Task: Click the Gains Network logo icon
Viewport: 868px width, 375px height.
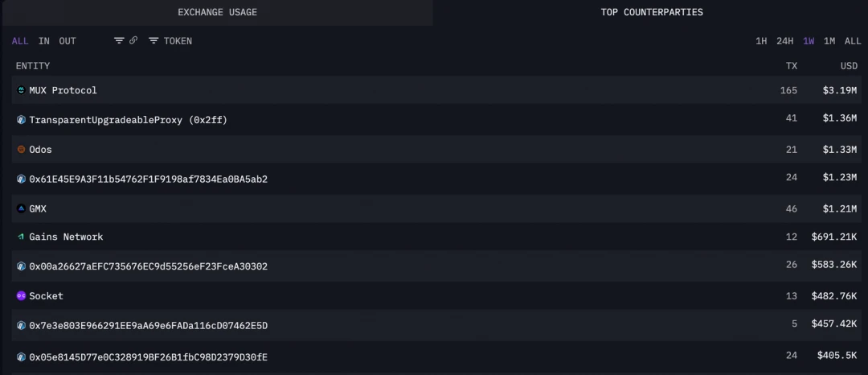Action: coord(21,237)
